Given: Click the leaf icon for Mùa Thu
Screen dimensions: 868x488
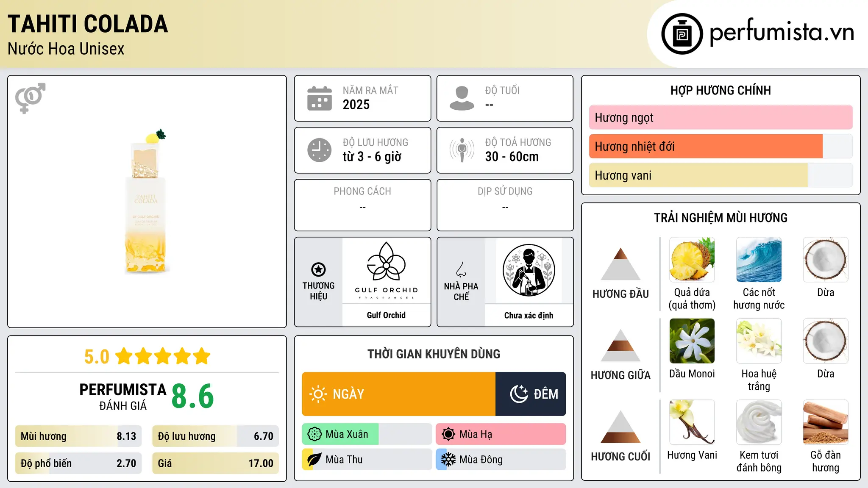Looking at the screenshot, I should (314, 460).
